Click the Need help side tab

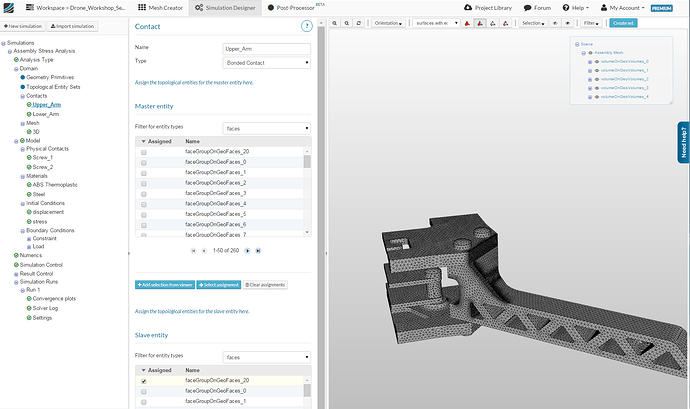pos(683,143)
